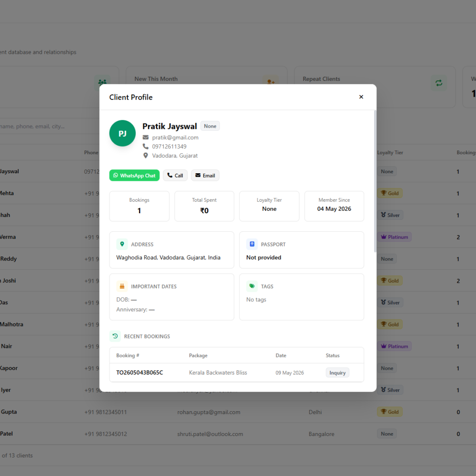Click Delhi city cell in Gupta row
This screenshot has width=476, height=476.
click(x=315, y=412)
